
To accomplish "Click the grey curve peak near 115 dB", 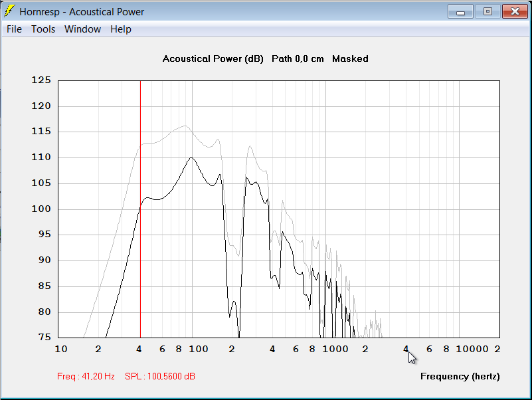I will point(185,126).
